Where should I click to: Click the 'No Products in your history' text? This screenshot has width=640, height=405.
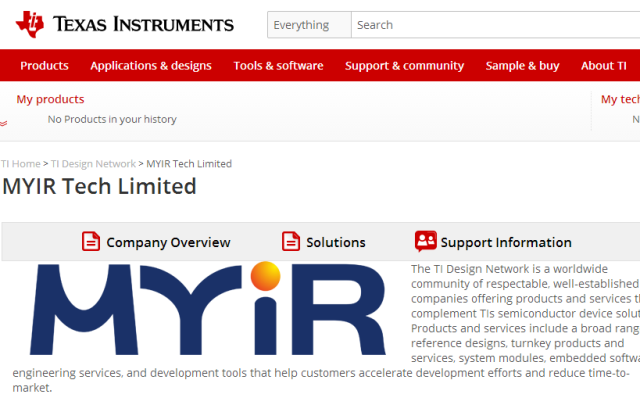click(x=112, y=119)
